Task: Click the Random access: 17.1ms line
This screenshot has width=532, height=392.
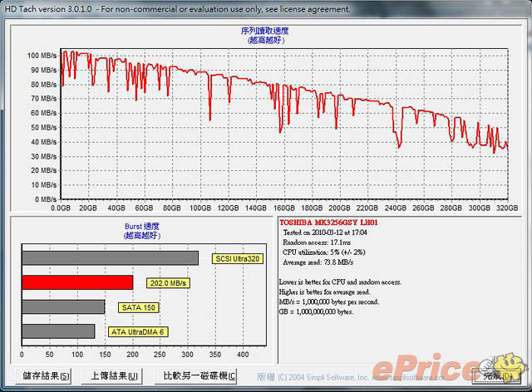Action: tap(316, 243)
